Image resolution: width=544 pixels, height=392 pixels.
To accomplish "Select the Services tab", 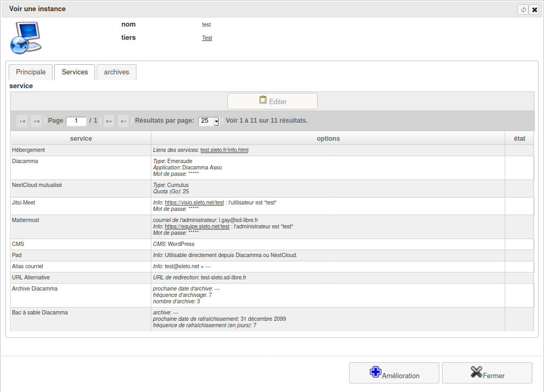I will pos(75,72).
